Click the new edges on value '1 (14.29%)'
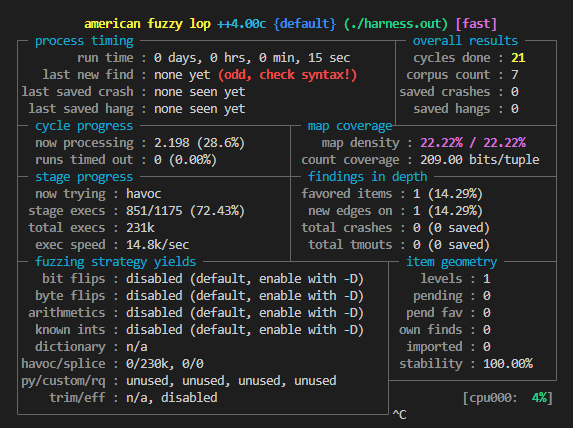This screenshot has height=428, width=573. (448, 211)
